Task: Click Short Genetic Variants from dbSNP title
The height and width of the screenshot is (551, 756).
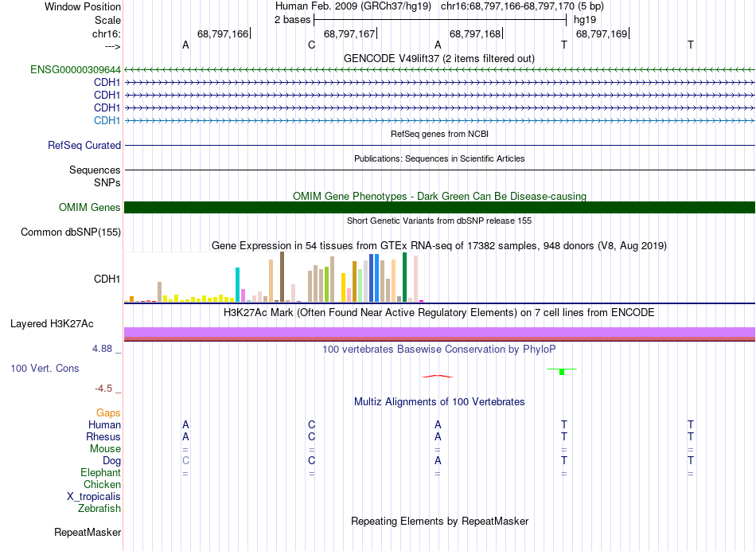Action: coord(439,221)
